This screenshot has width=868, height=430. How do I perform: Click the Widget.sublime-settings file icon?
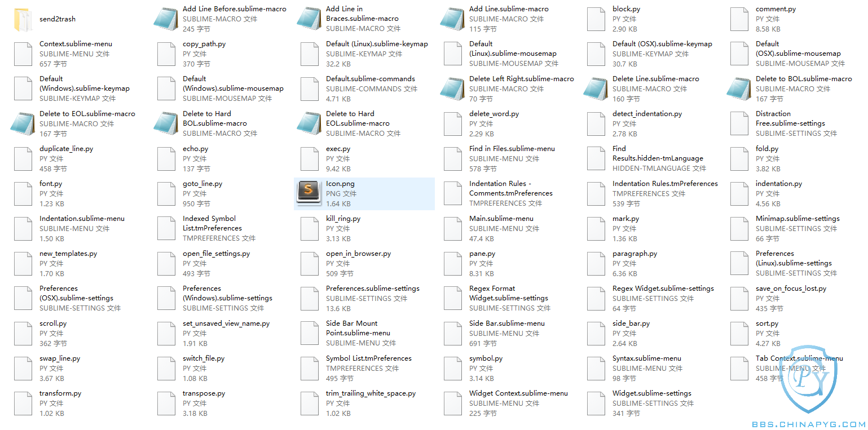[596, 404]
